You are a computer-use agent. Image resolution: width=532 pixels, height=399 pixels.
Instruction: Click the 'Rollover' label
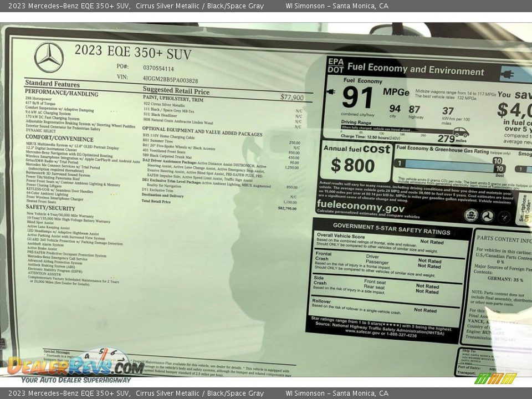tap(321, 301)
